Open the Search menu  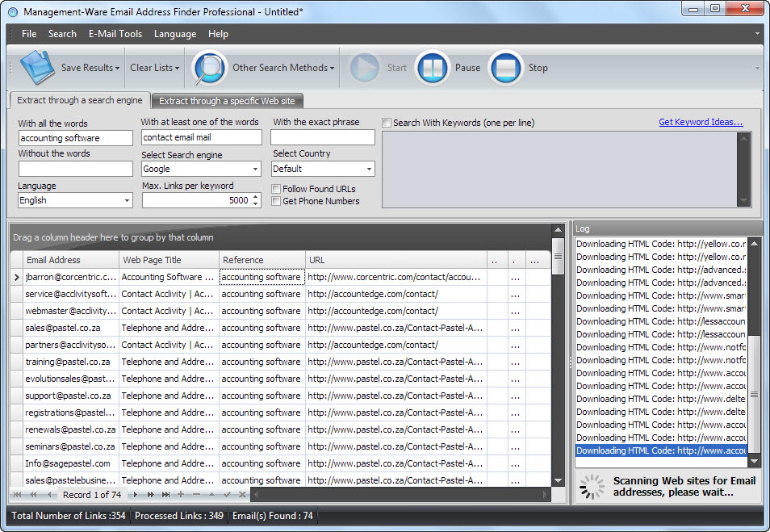coord(62,34)
